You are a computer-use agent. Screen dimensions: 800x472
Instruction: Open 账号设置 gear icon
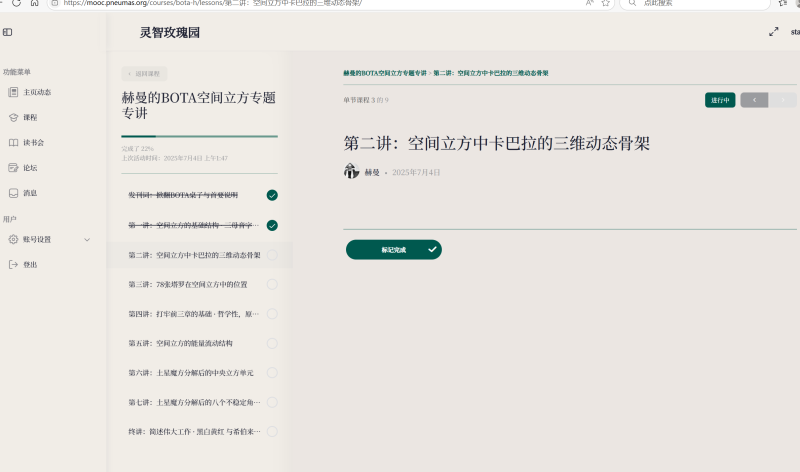click(13, 239)
